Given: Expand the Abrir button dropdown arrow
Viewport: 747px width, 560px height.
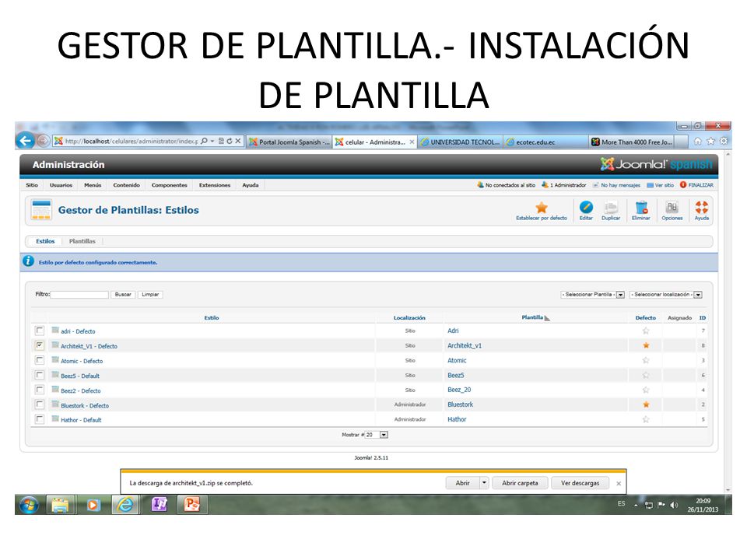Looking at the screenshot, I should (x=484, y=483).
